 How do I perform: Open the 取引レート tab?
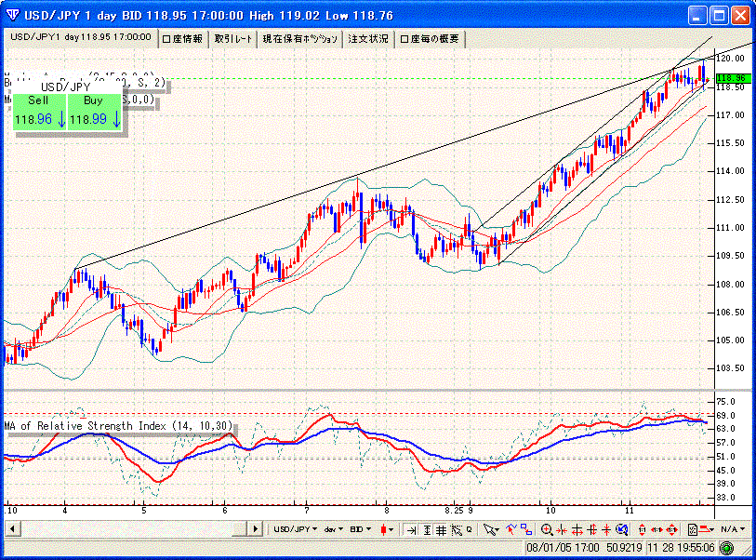tap(232, 38)
